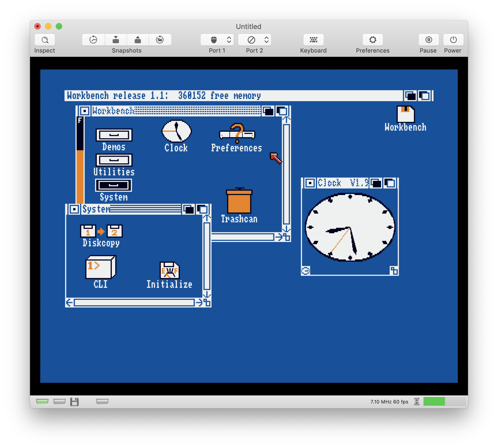Click the Clock window close gadget
The height and width of the screenshot is (448, 498).
(310, 183)
